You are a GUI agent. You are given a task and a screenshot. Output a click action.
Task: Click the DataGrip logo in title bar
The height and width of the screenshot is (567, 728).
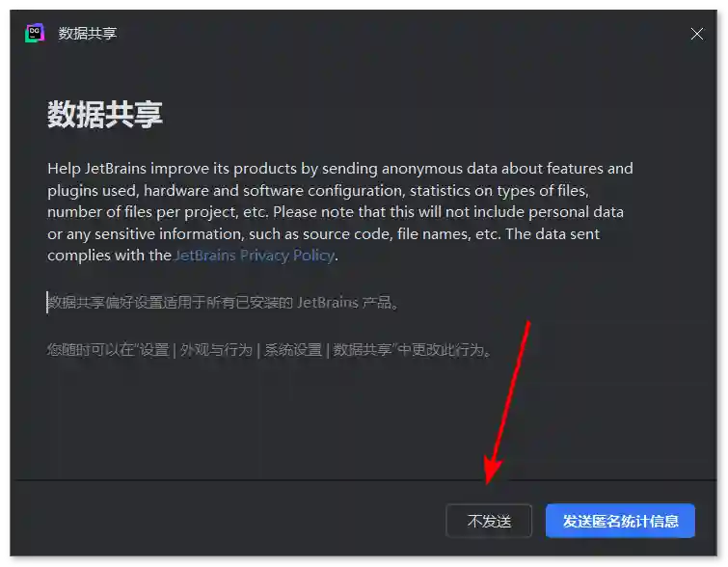tap(35, 33)
